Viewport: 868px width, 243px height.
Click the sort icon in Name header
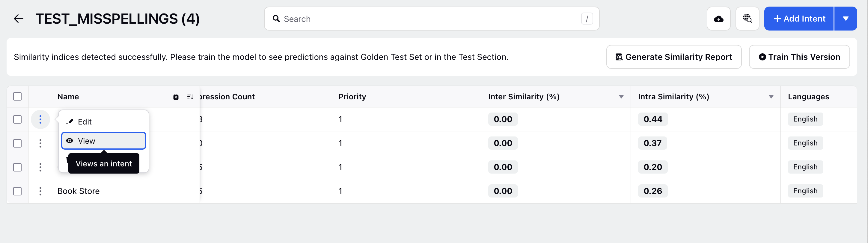click(x=190, y=97)
